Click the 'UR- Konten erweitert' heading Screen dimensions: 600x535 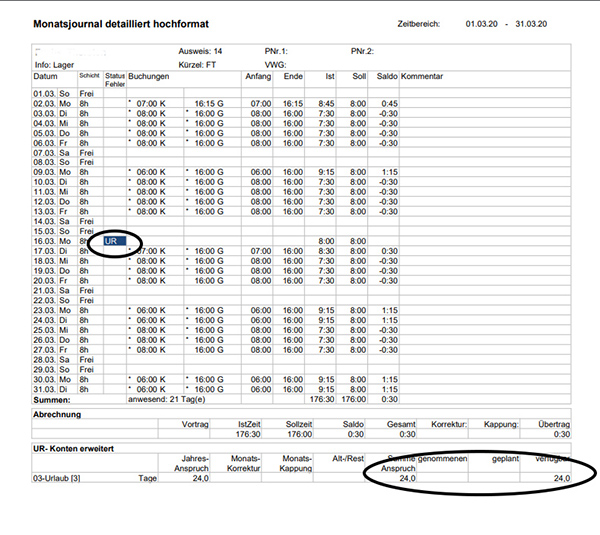click(x=73, y=449)
